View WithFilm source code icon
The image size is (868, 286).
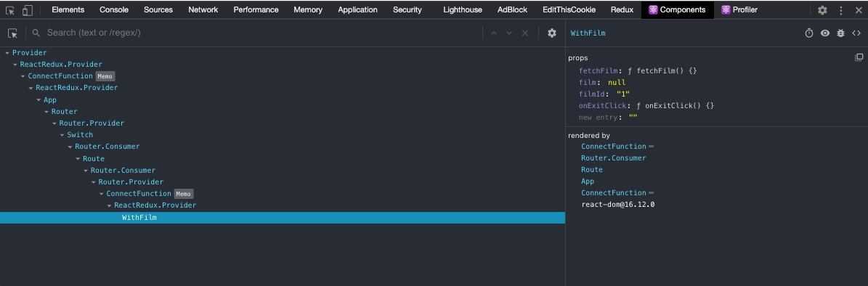[x=856, y=33]
